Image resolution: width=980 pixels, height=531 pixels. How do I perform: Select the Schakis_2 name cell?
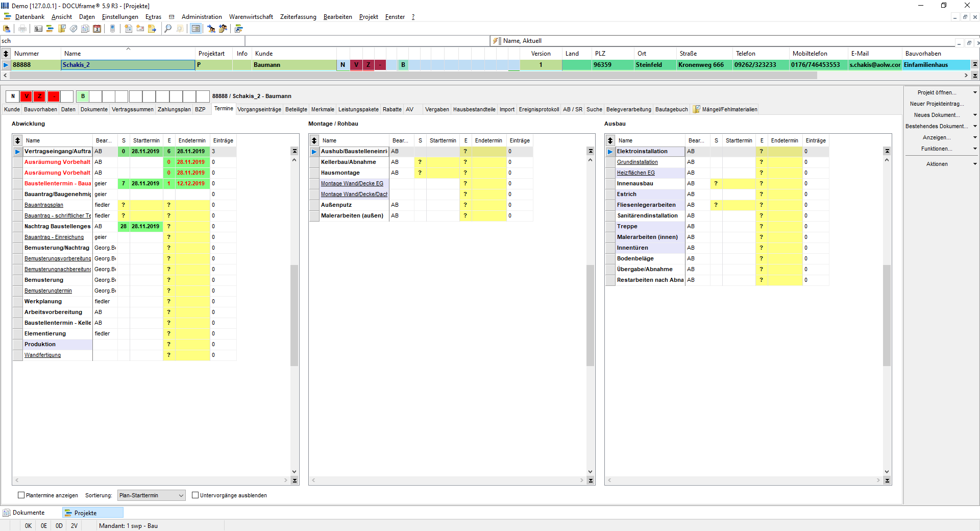[128, 65]
